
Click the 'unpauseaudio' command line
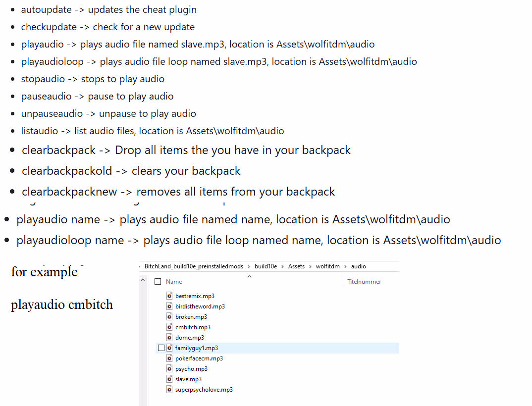click(108, 113)
